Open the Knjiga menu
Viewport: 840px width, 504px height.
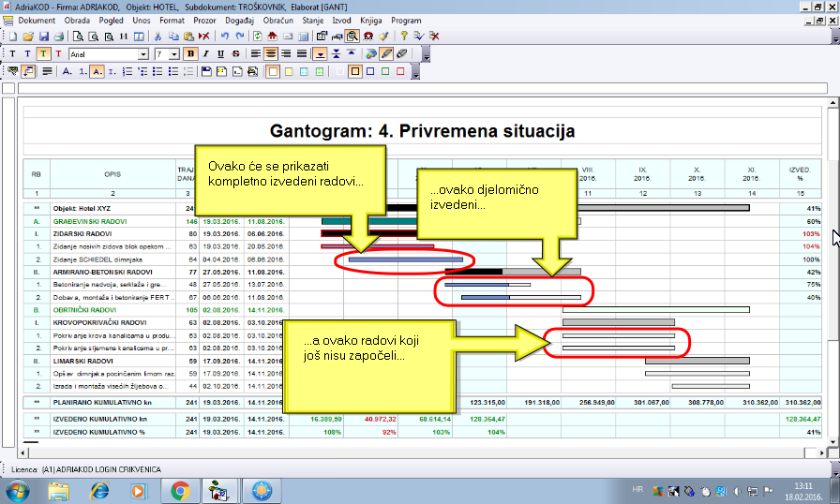pyautogui.click(x=370, y=21)
